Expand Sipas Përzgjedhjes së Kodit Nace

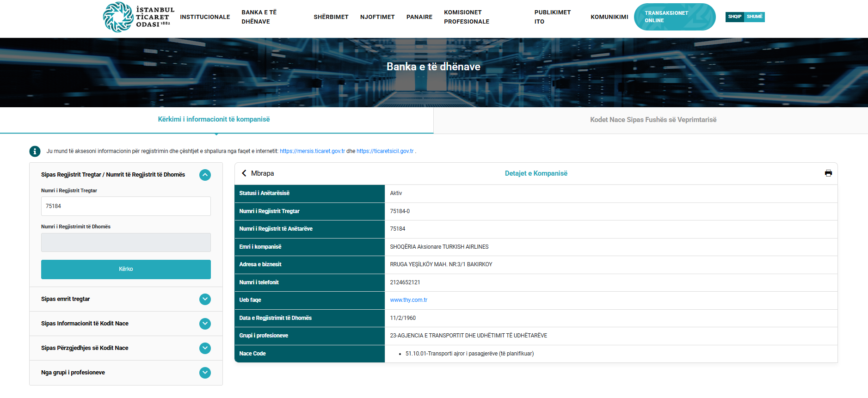point(205,348)
